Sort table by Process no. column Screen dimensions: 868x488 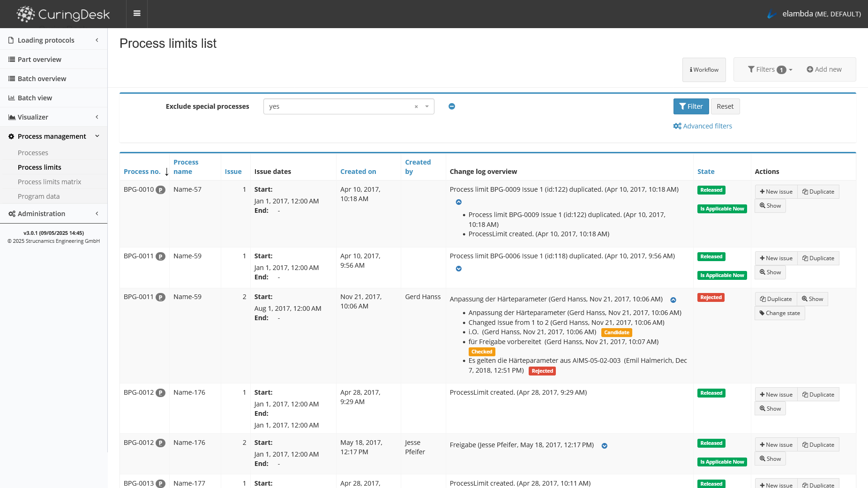click(x=142, y=172)
